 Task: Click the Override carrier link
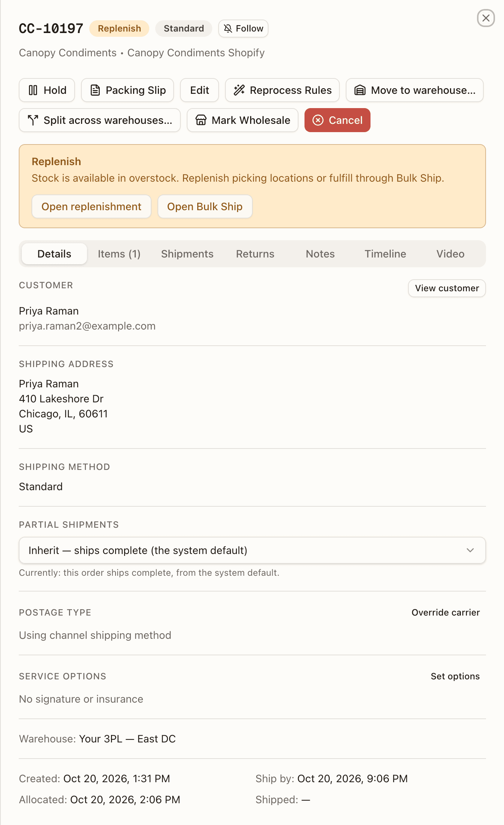click(446, 613)
